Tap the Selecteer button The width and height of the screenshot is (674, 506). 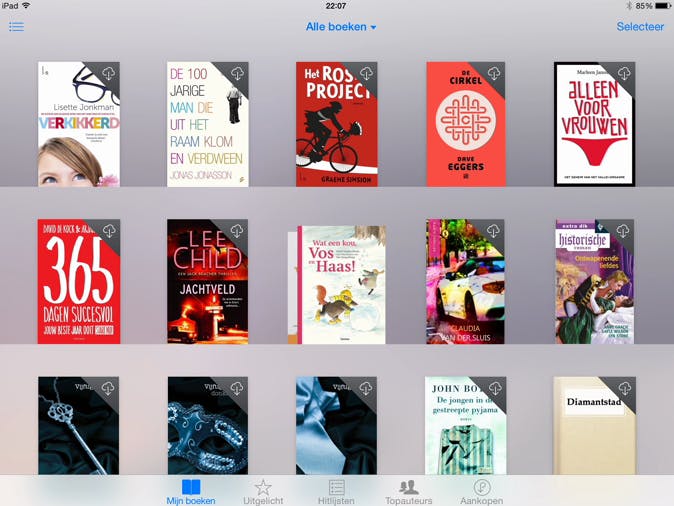640,27
